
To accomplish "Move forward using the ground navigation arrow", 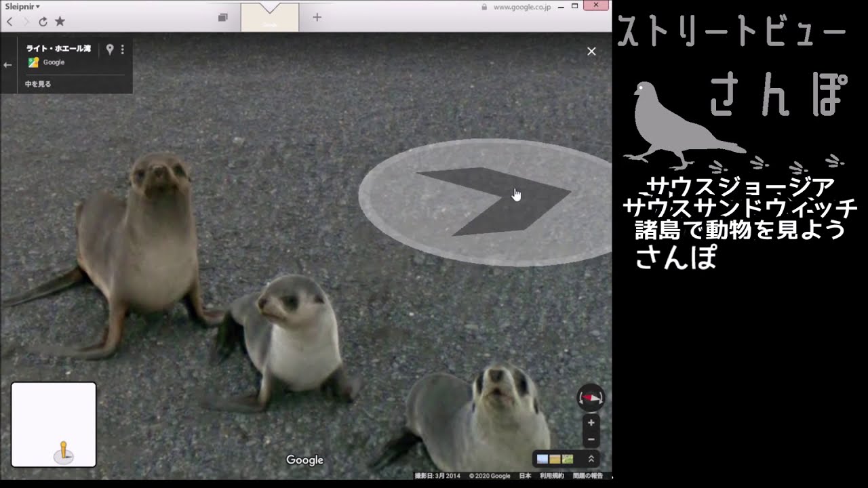I will pos(493,201).
